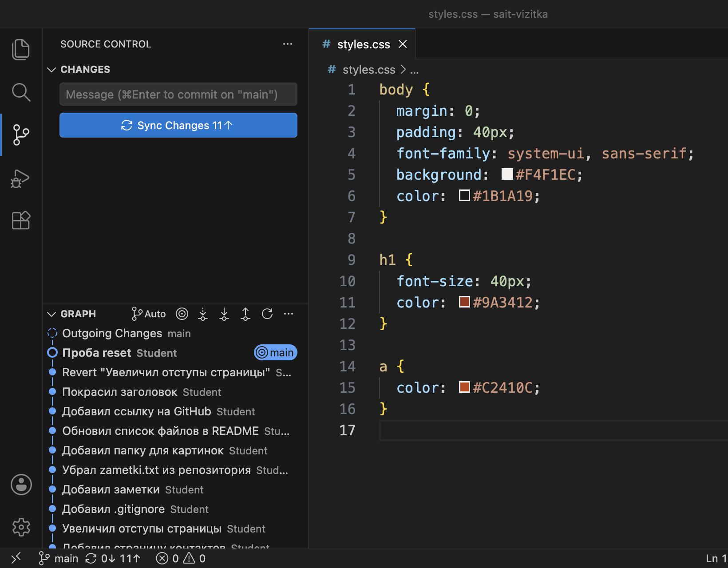
Task: Select the 'Добавил .gitignore' commit
Action: coord(175,509)
